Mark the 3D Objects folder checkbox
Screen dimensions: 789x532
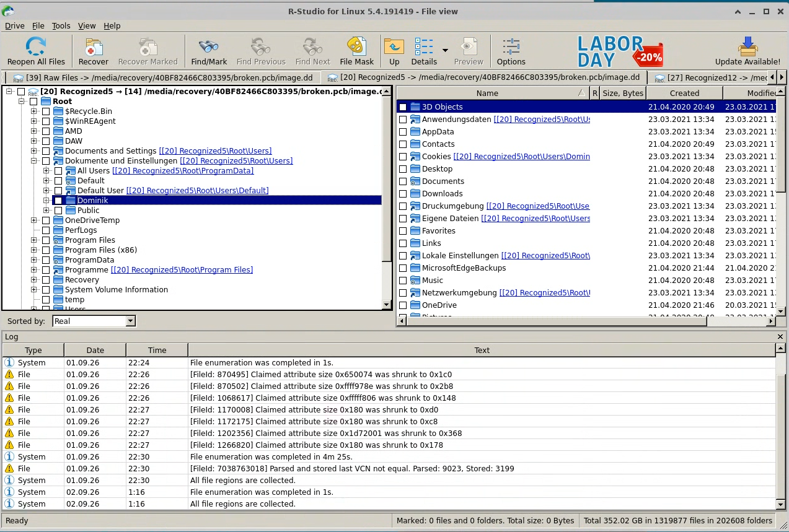[x=403, y=107]
